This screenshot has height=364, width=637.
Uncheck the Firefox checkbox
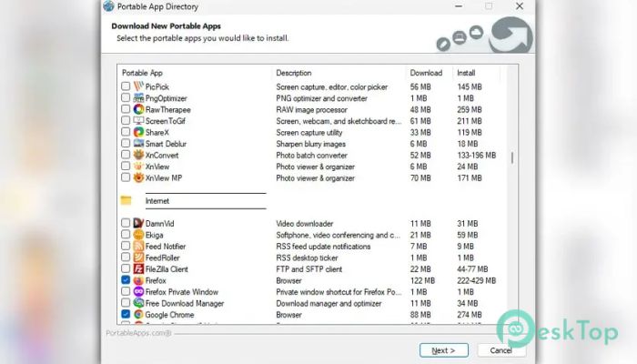[126, 280]
